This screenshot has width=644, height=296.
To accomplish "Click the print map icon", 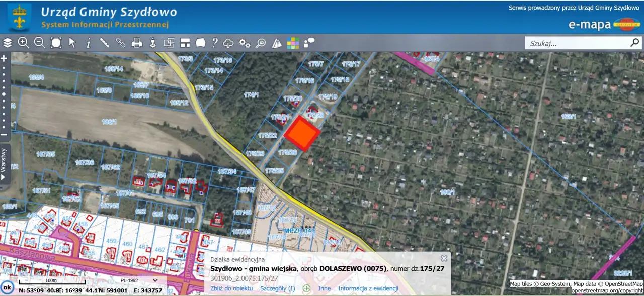I will coord(137,43).
